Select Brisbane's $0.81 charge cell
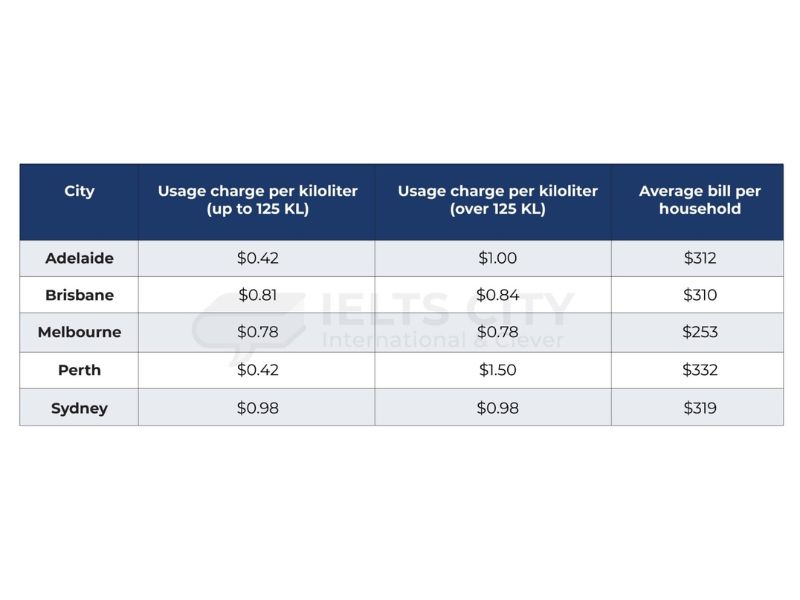Image resolution: width=800 pixels, height=600 pixels. (x=257, y=295)
